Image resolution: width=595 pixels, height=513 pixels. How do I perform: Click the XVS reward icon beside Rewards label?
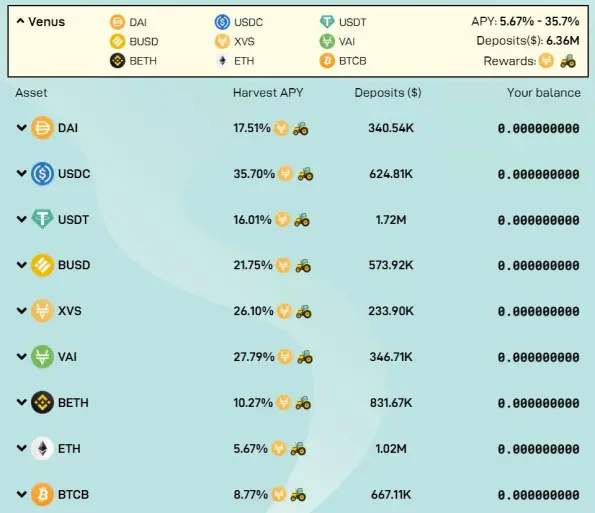[546, 61]
